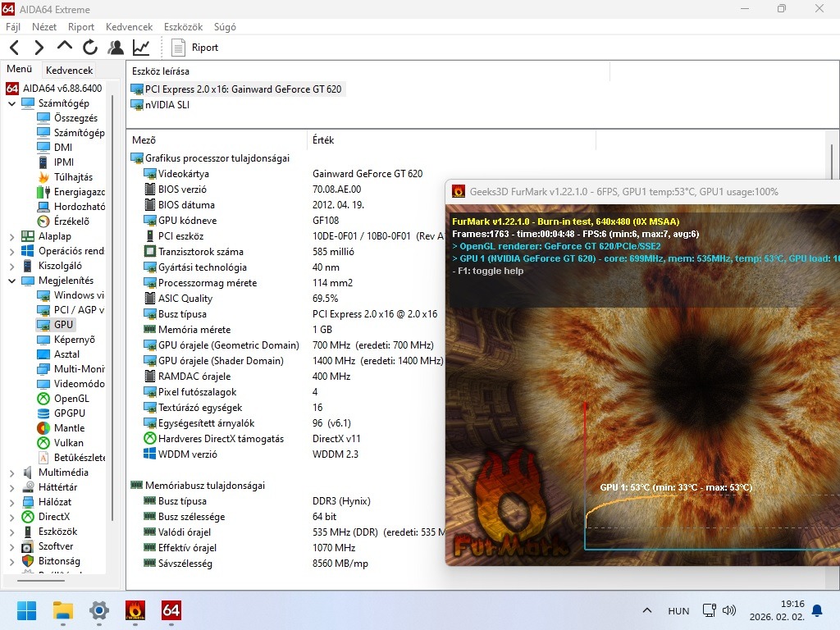This screenshot has height=630, width=840.
Task: Select the Érzékelő sensor icon
Action: click(43, 221)
